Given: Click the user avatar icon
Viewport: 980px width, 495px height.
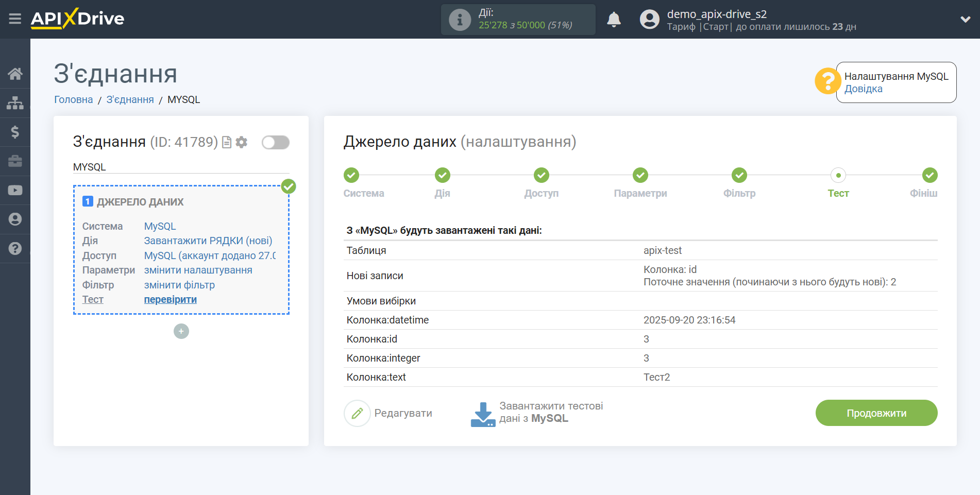Looking at the screenshot, I should 649,20.
